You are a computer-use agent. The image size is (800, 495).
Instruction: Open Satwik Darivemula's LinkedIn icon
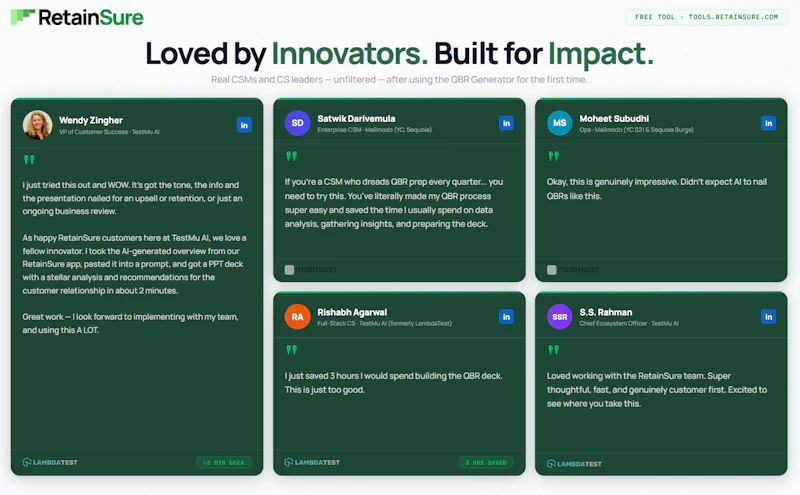[x=506, y=123]
